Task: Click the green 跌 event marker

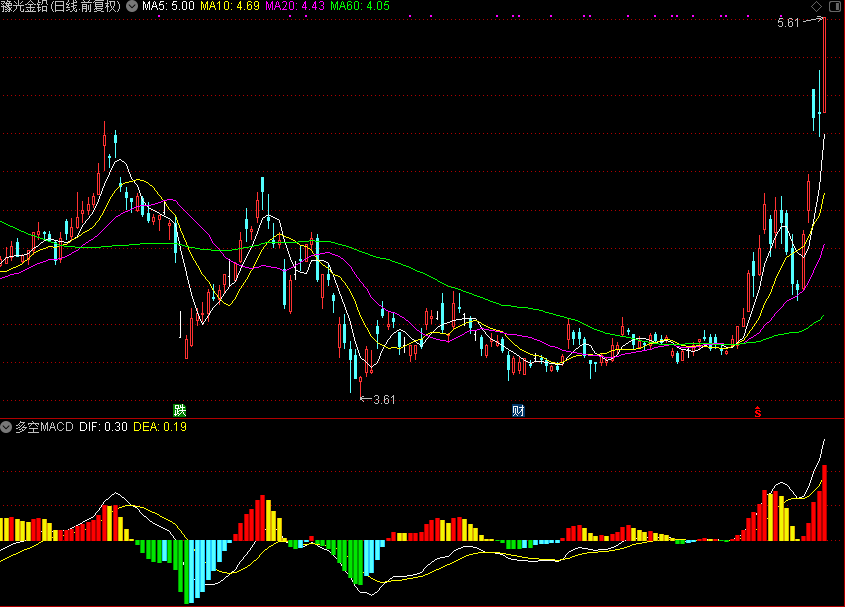Action: [179, 410]
